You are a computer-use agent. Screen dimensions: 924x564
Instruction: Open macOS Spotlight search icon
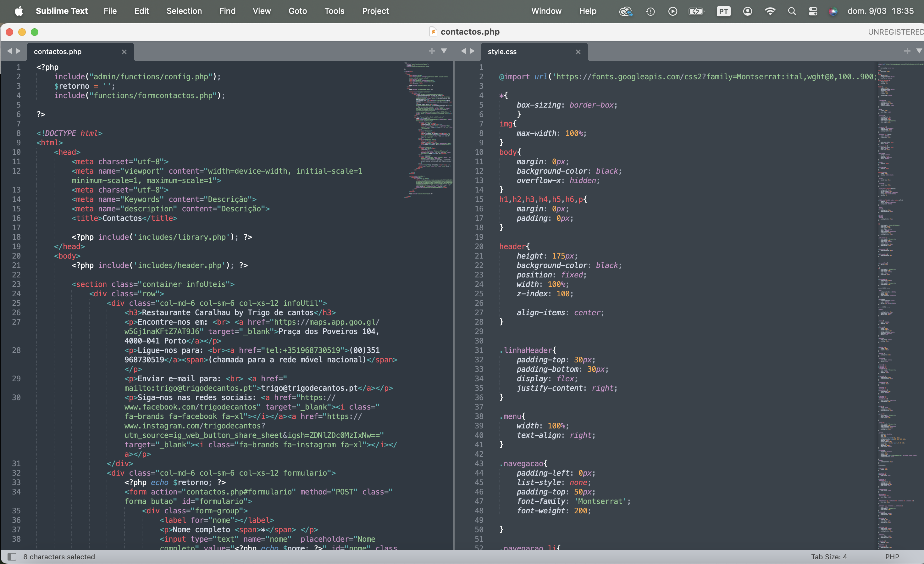(792, 11)
